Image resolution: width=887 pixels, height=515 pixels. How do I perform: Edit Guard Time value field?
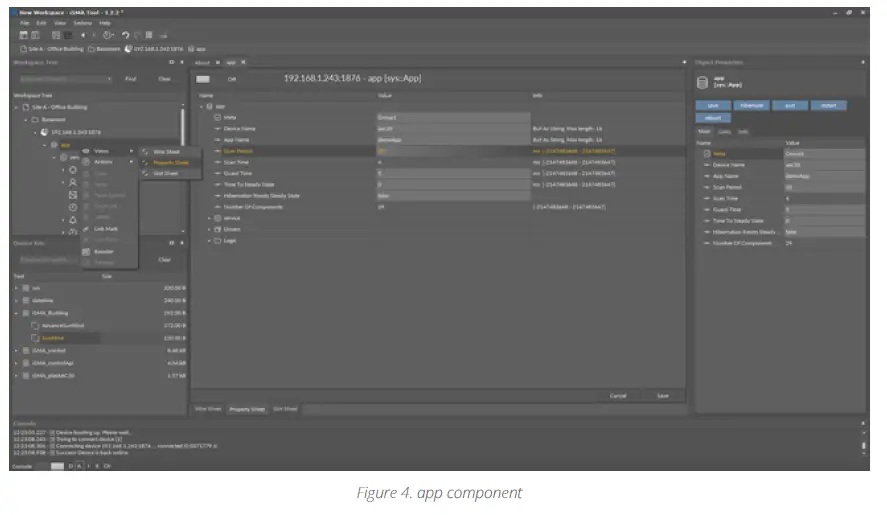453,173
